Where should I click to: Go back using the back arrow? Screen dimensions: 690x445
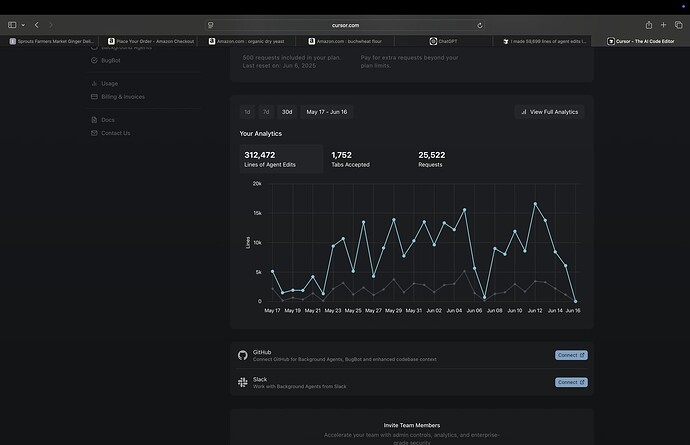37,25
